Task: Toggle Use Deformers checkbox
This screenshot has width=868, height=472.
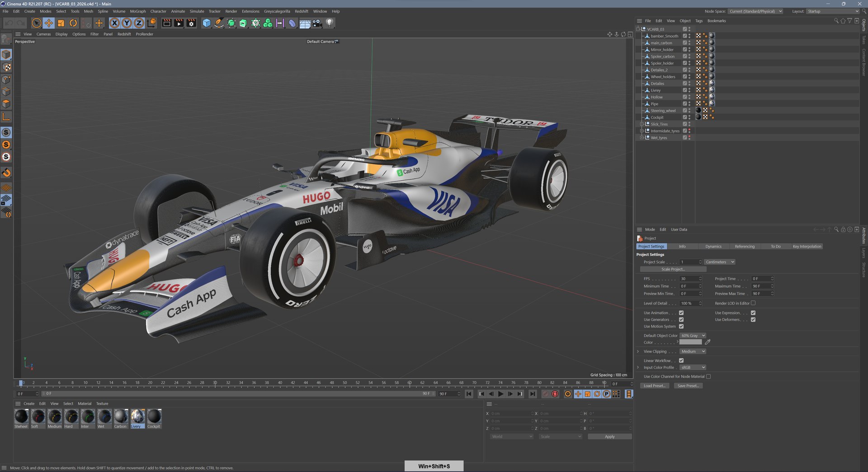Action: (753, 319)
